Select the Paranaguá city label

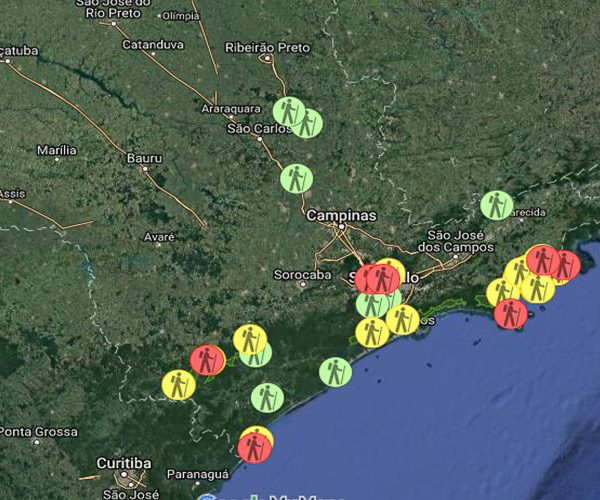point(195,474)
